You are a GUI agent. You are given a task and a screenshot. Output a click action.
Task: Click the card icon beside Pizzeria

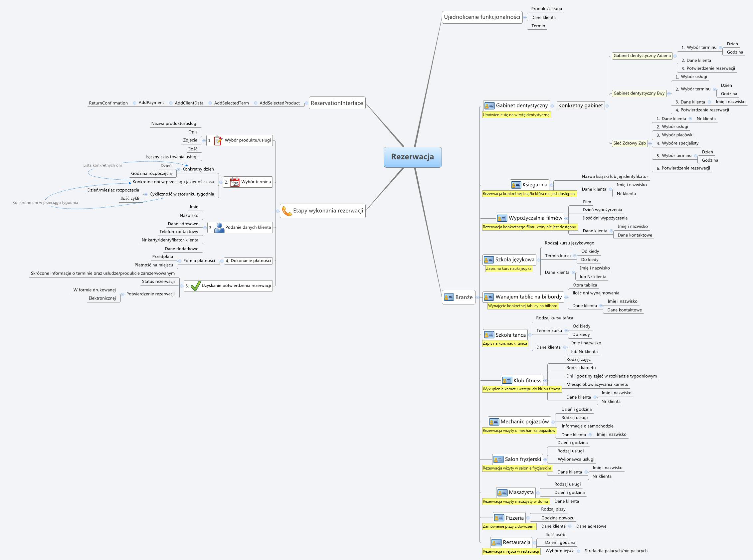pos(499,518)
